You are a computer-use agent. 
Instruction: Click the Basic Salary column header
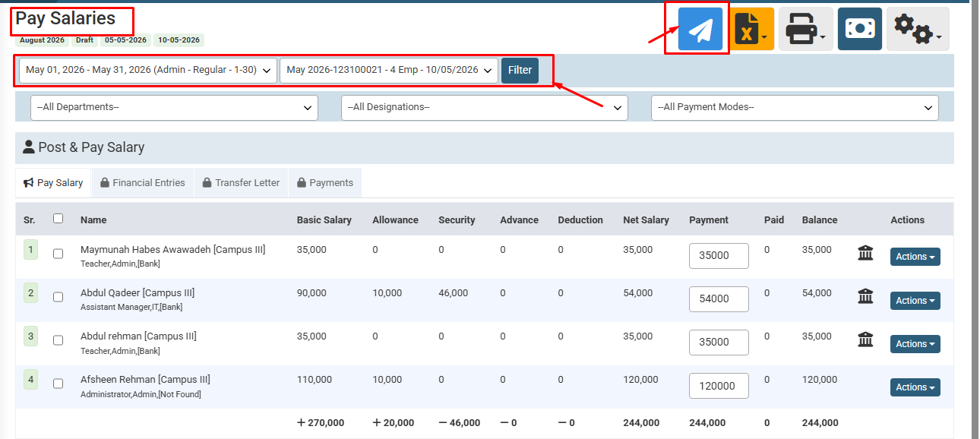pos(324,220)
